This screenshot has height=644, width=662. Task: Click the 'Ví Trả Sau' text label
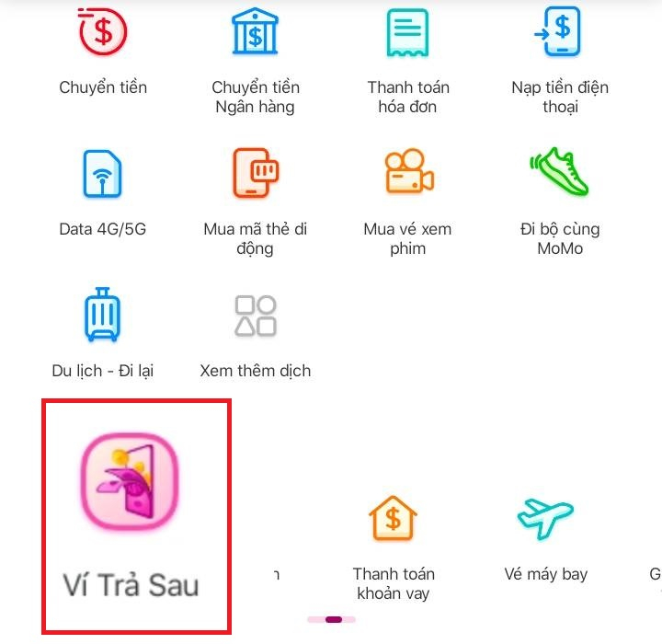point(131,585)
